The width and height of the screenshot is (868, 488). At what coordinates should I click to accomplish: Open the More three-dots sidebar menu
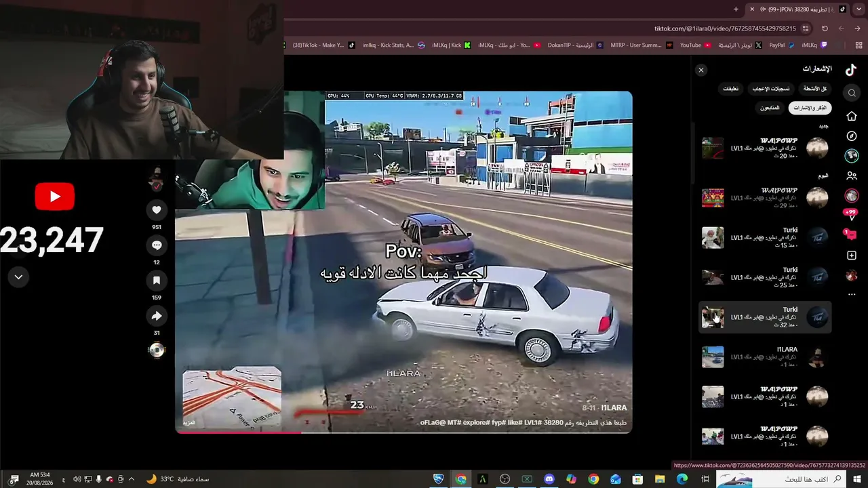[x=852, y=295]
